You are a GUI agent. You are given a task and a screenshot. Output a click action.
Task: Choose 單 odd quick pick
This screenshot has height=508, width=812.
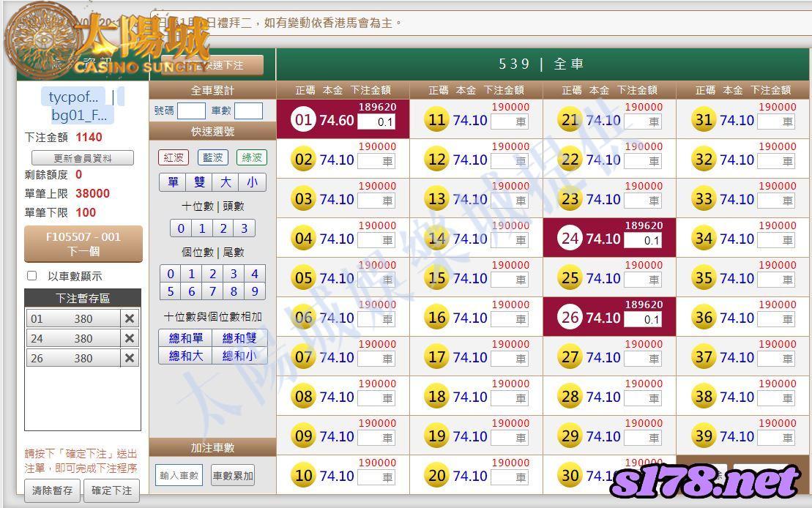[173, 182]
